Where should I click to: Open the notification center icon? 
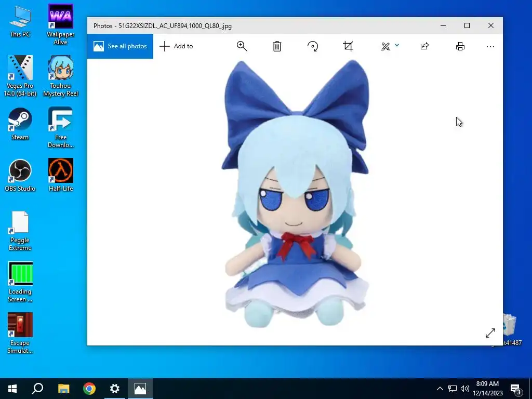coord(515,389)
